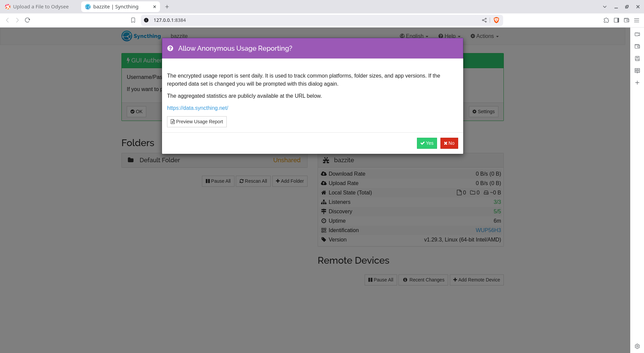Confirm usage reporting with the Yes button
Screen dimensions: 644x353
coord(427,143)
